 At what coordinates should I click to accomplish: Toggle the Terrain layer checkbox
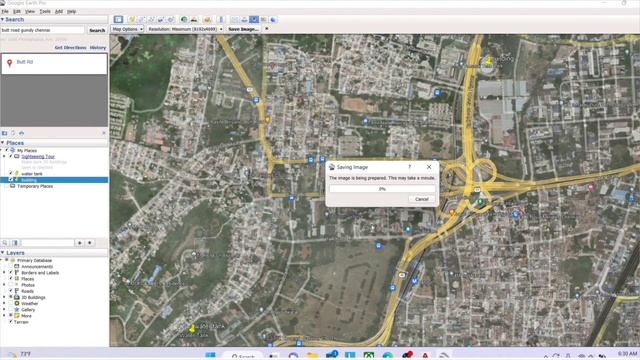11,322
